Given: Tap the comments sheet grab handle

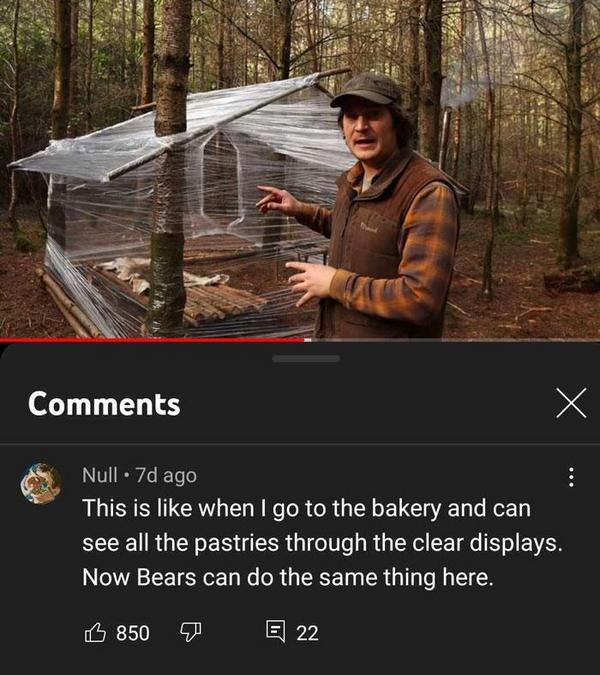Looking at the screenshot, I should click(306, 359).
